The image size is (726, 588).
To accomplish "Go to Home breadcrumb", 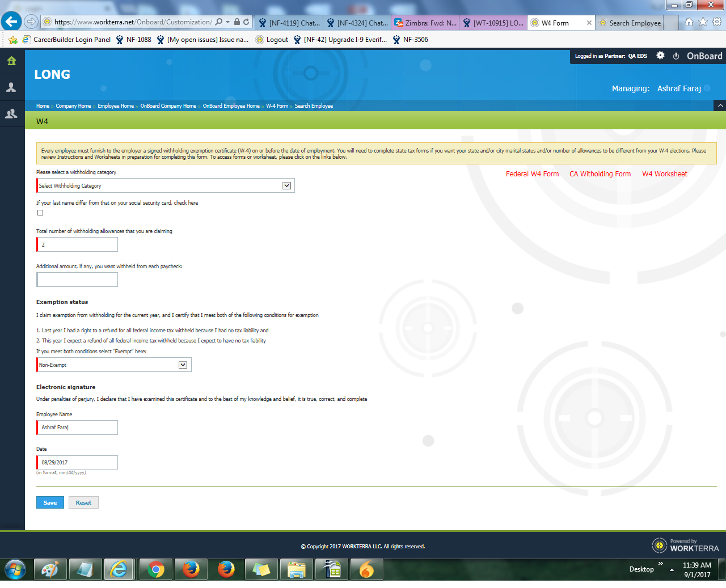I will [43, 106].
